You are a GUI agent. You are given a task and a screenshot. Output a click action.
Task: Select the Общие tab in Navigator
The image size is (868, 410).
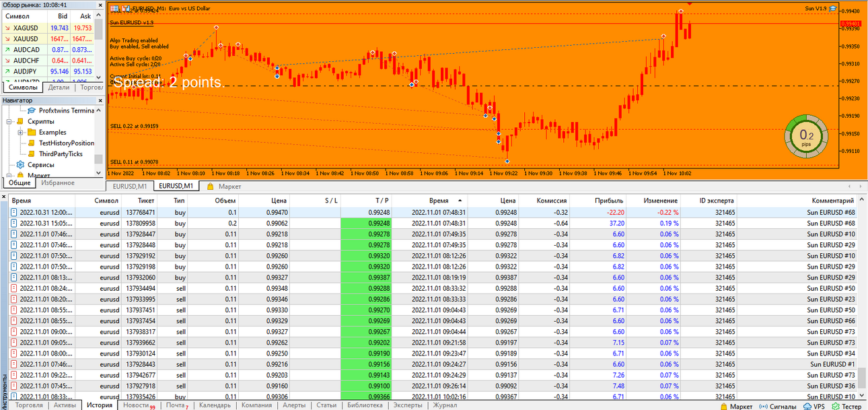click(20, 183)
